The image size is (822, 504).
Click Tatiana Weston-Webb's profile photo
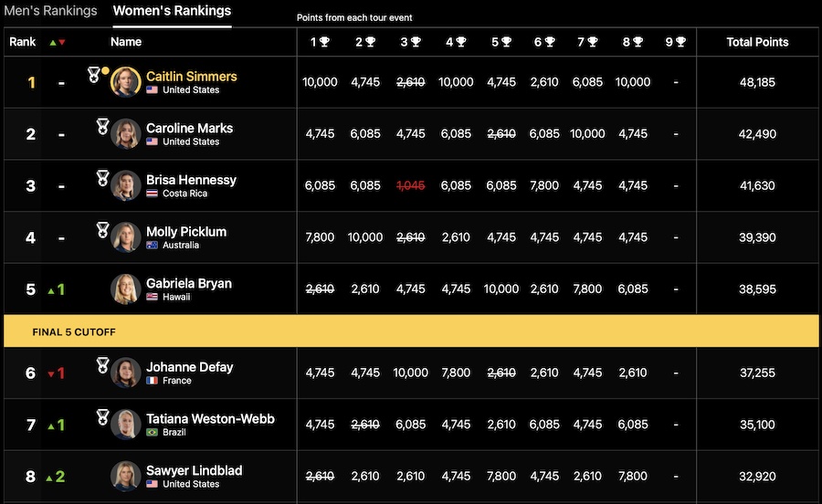(126, 425)
